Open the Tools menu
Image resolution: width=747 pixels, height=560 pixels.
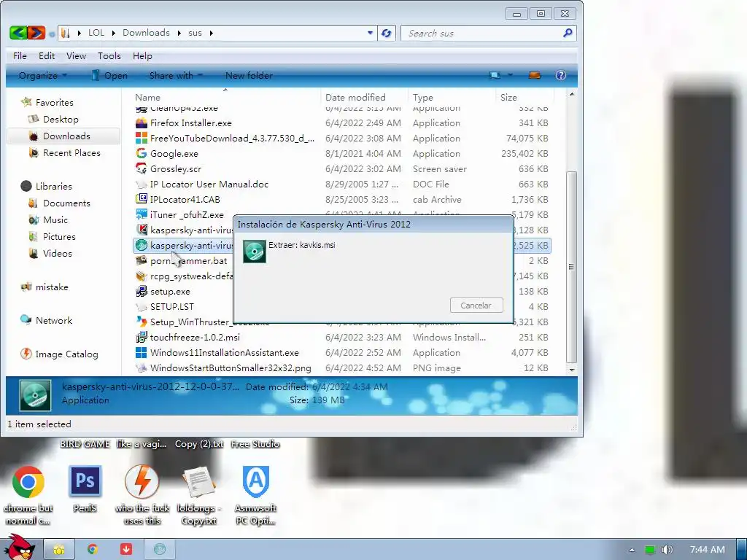[109, 55]
